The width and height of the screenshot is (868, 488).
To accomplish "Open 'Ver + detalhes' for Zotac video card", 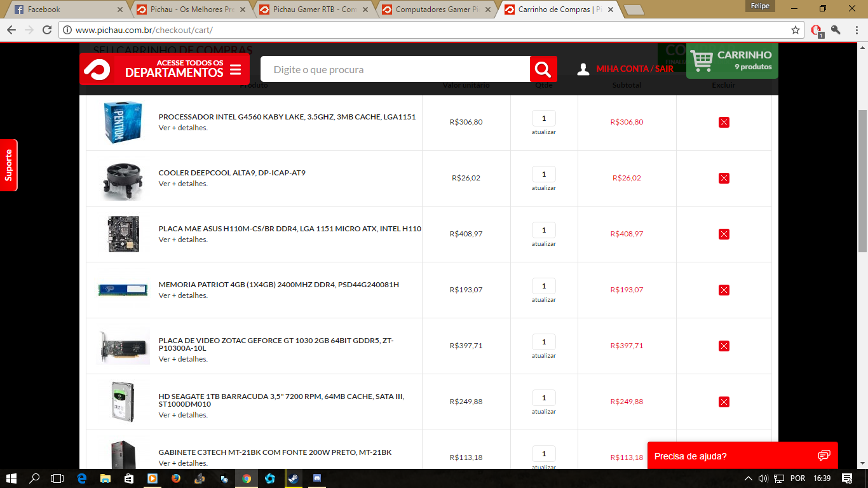I will click(183, 359).
